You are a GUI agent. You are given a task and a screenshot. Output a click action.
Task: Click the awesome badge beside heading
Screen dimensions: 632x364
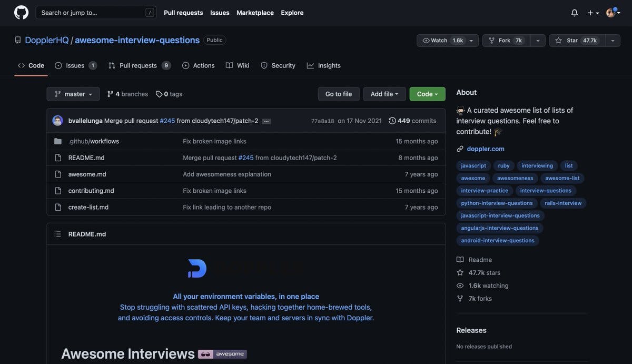point(222,354)
